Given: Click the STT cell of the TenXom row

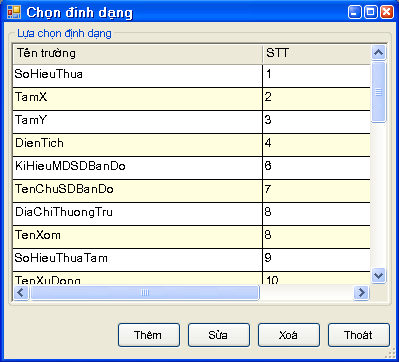Looking at the screenshot, I should (x=316, y=237).
